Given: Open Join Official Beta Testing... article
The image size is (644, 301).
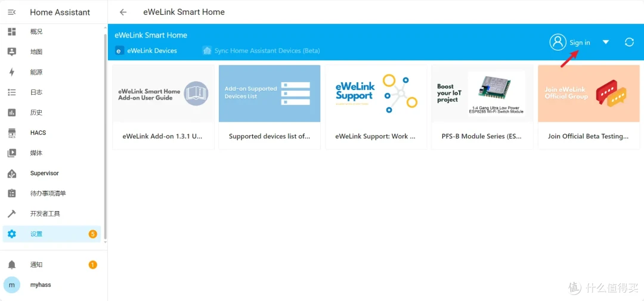Looking at the screenshot, I should (588, 136).
